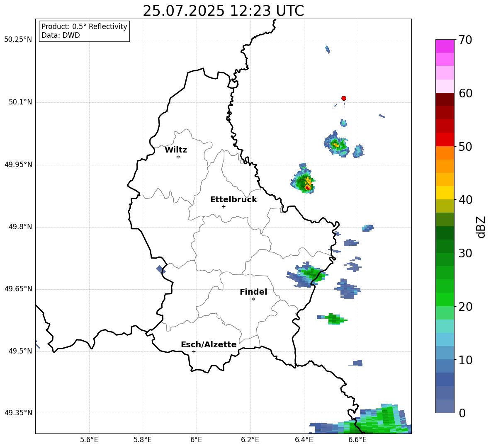
Task: Click the 49.5°N latitude label
Action: coord(20,351)
